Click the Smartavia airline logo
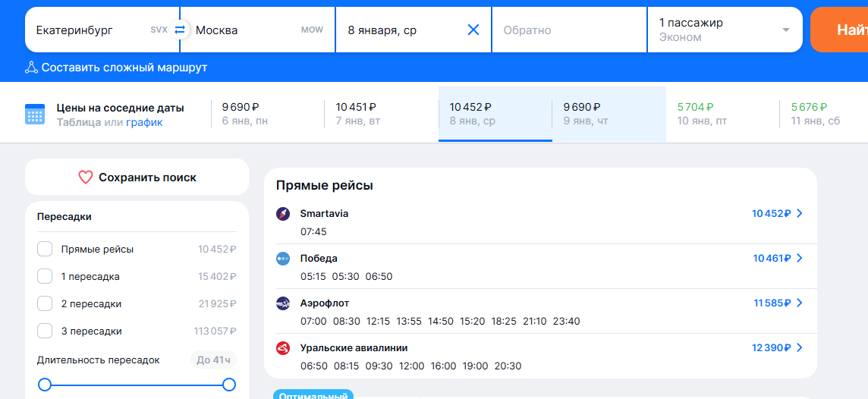This screenshot has height=399, width=868. (283, 214)
